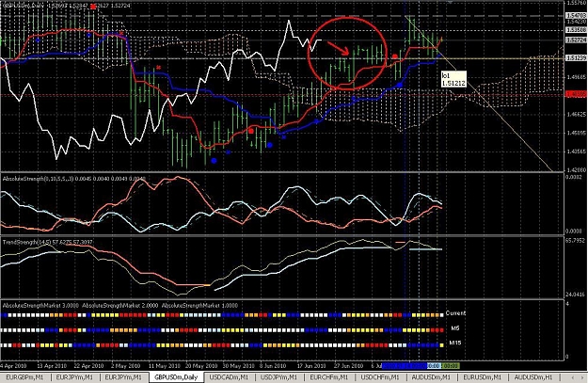Screen dimensions: 588x383
Task: Click the 2 May 2010 date label
Action: tap(125, 366)
